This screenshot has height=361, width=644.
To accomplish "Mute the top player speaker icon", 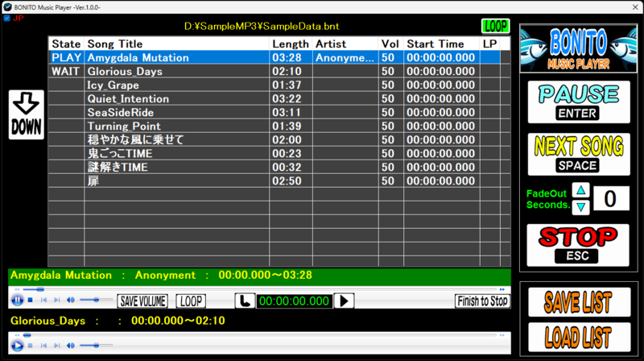I will (70, 301).
